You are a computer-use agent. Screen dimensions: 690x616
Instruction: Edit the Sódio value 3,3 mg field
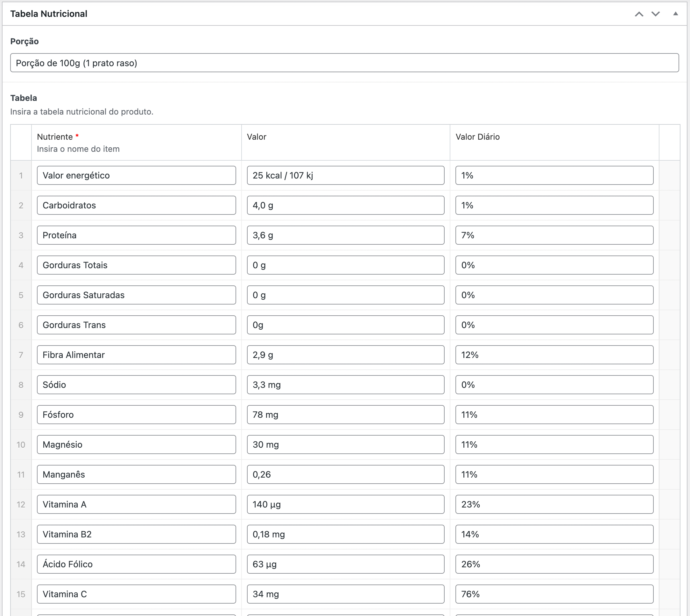click(x=345, y=385)
